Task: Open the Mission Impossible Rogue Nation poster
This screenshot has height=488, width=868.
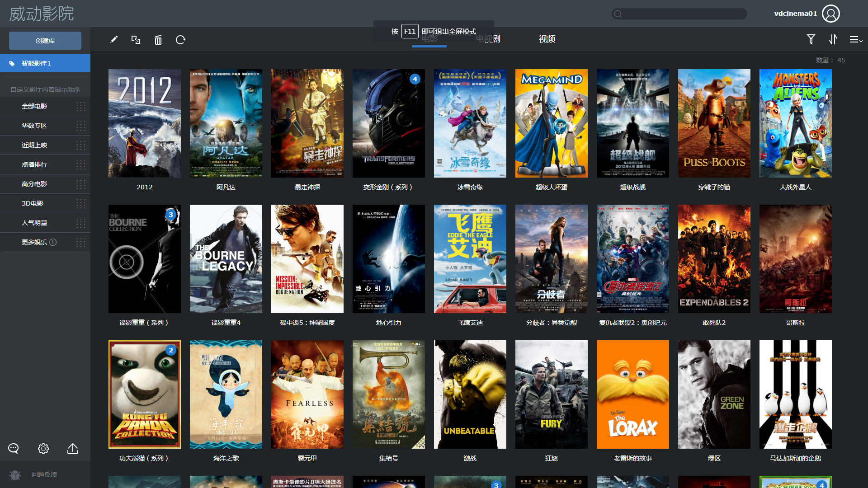Action: tap(307, 259)
